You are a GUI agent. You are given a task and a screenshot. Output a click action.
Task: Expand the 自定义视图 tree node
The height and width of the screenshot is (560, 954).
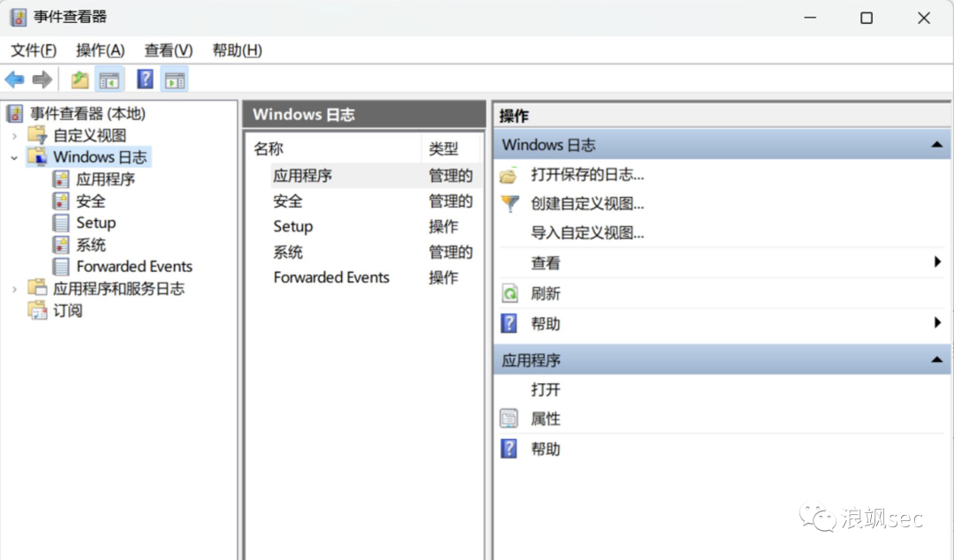click(x=15, y=135)
